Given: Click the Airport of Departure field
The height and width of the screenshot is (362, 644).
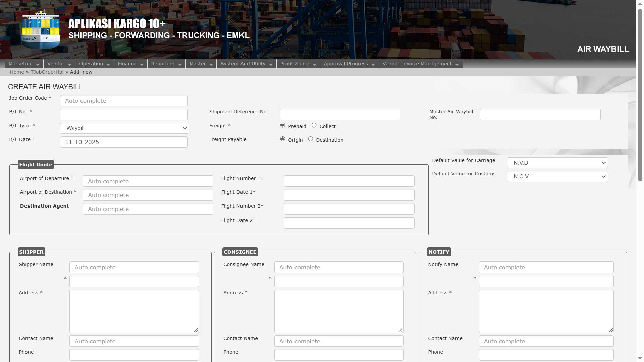Looking at the screenshot, I should pos(148,181).
